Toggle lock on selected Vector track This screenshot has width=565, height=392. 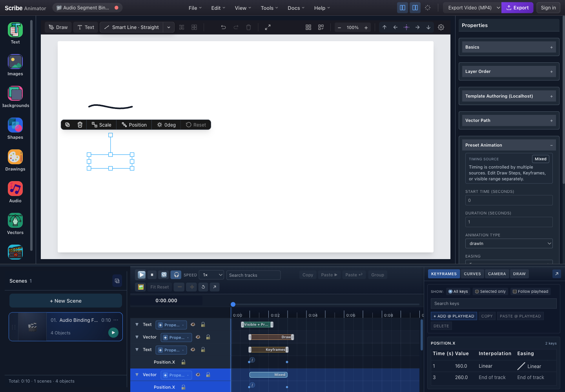coord(208,375)
